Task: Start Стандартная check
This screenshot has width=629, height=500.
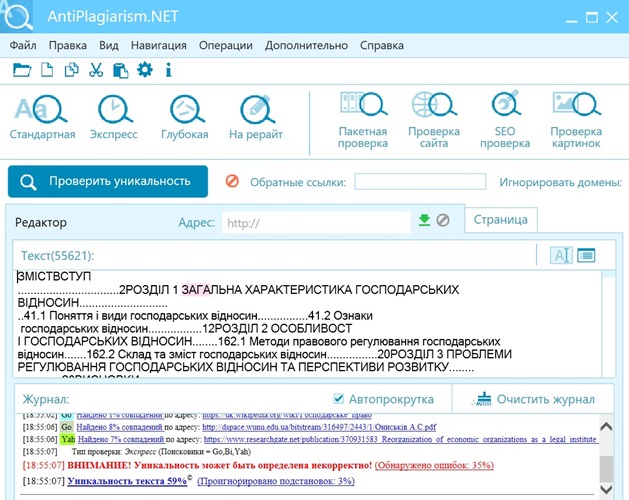Action: pyautogui.click(x=43, y=116)
